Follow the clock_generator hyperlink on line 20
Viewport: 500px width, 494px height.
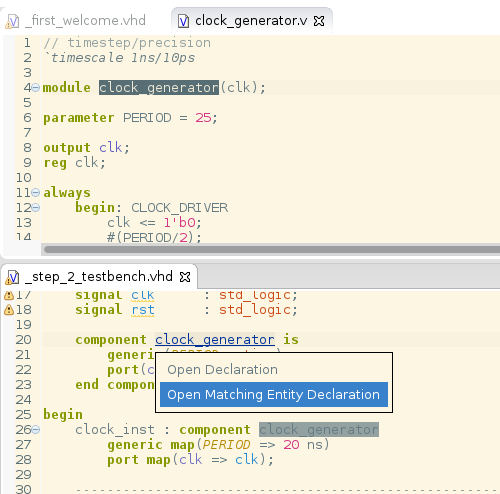(x=215, y=340)
